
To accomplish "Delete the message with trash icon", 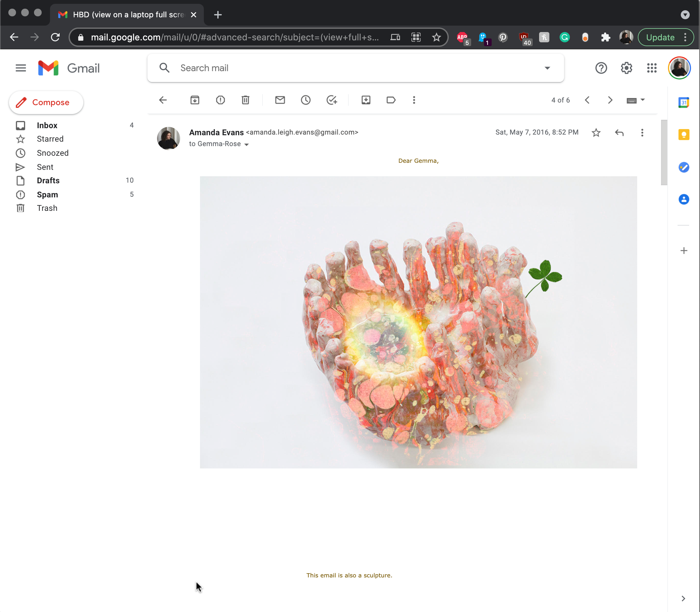I will [245, 100].
